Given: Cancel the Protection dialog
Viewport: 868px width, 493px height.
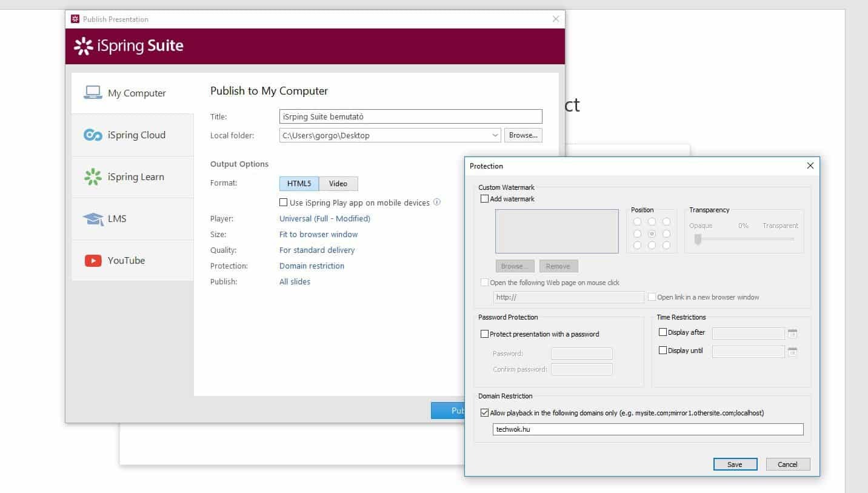Looking at the screenshot, I should 787,464.
